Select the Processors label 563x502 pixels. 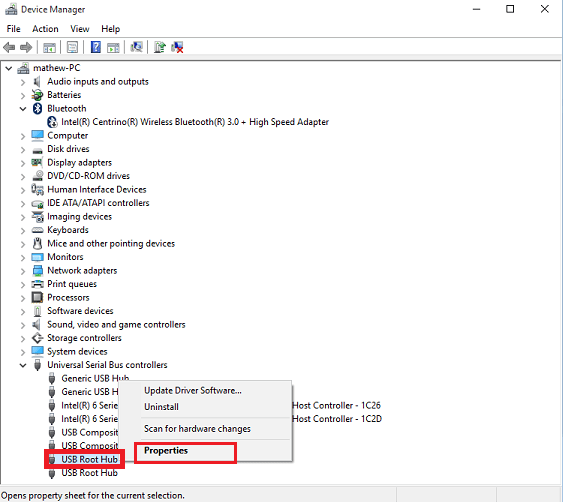[68, 297]
